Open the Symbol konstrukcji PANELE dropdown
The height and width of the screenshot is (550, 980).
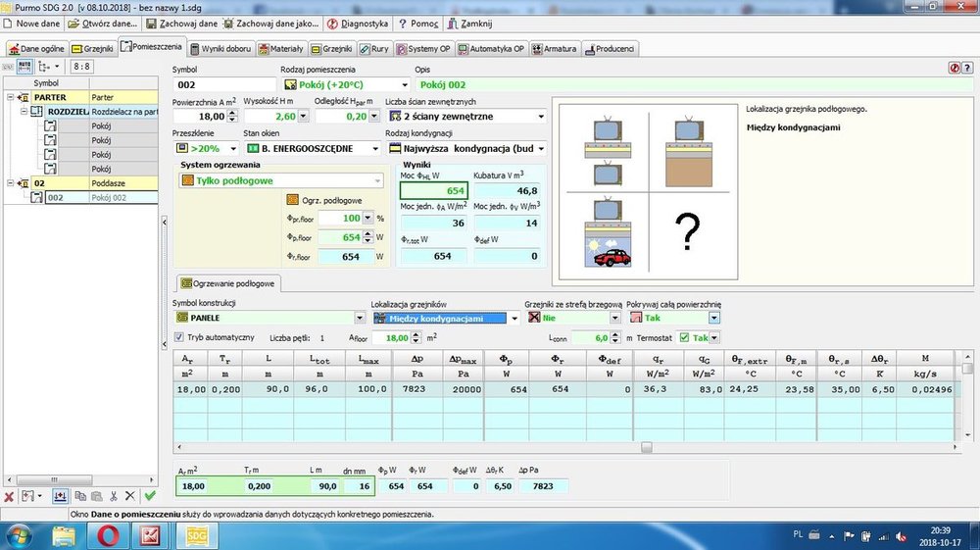[x=359, y=318]
